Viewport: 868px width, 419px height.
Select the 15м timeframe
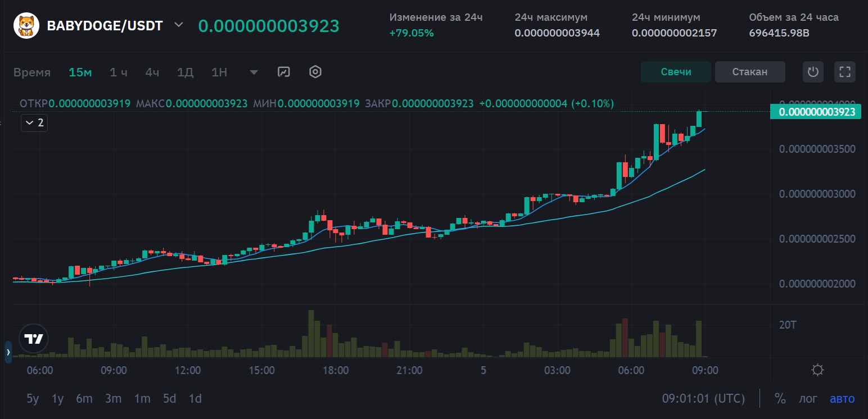tap(80, 72)
